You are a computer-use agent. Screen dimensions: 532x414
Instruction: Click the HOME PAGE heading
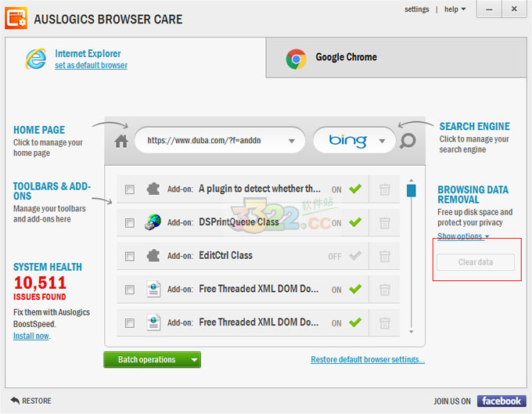point(39,130)
